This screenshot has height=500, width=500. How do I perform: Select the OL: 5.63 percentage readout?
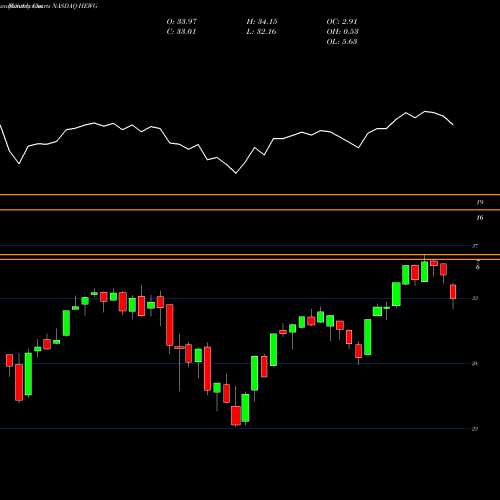(342, 42)
